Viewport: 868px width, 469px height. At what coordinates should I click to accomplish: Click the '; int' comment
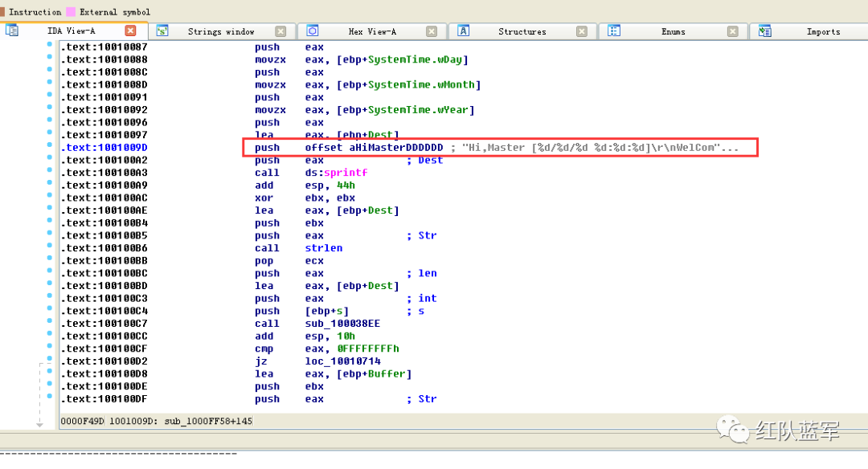421,298
